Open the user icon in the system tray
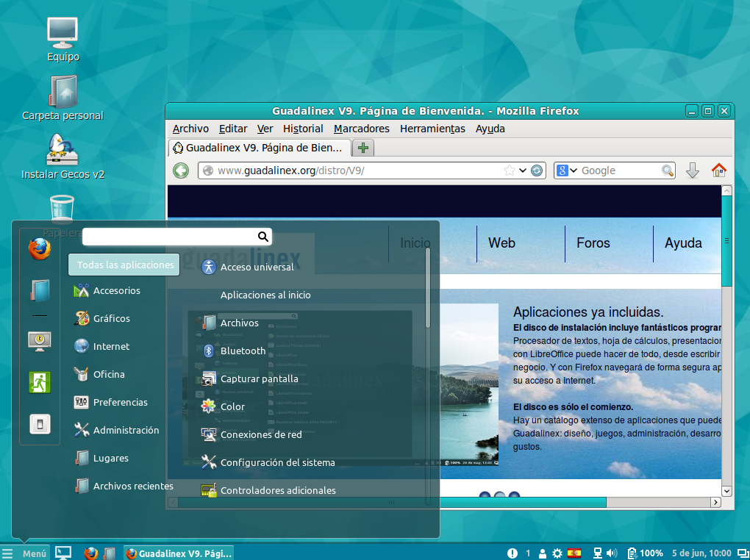750x560 pixels. 543,553
